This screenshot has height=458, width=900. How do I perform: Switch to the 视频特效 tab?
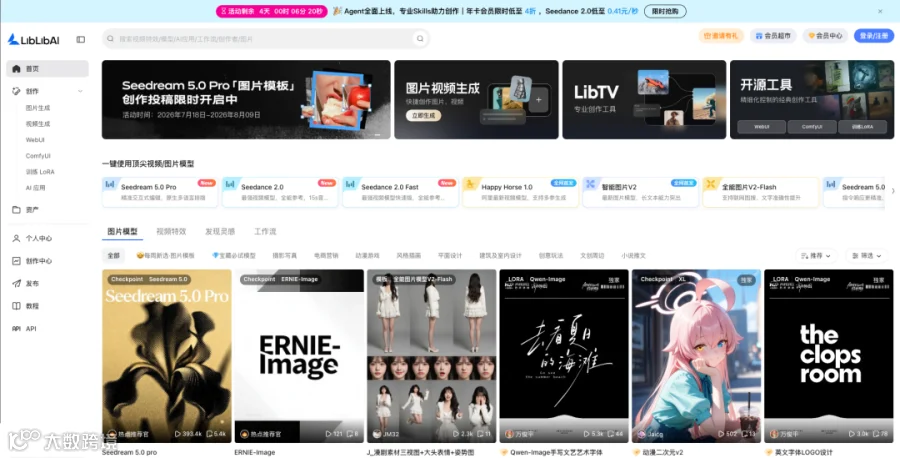coord(171,231)
